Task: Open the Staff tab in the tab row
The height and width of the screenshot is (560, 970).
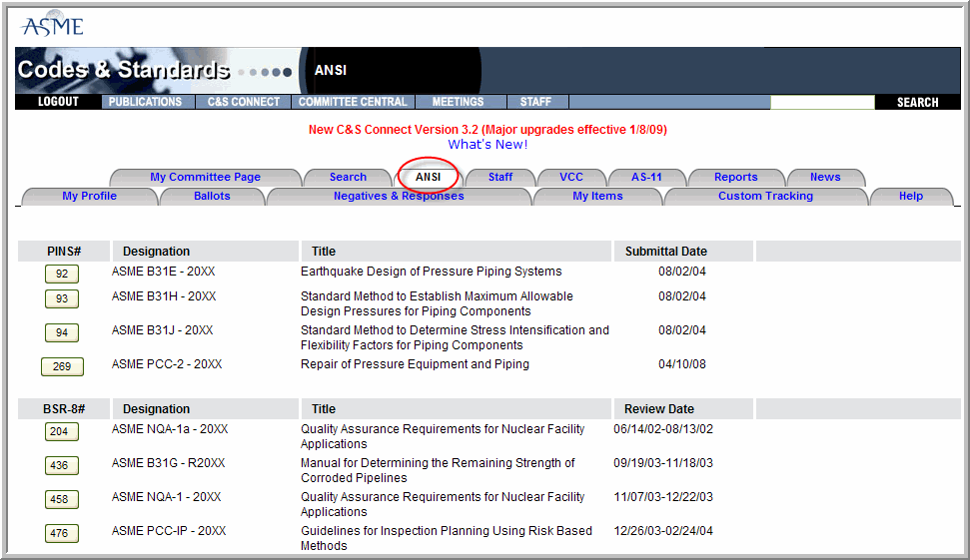Action: pos(499,177)
